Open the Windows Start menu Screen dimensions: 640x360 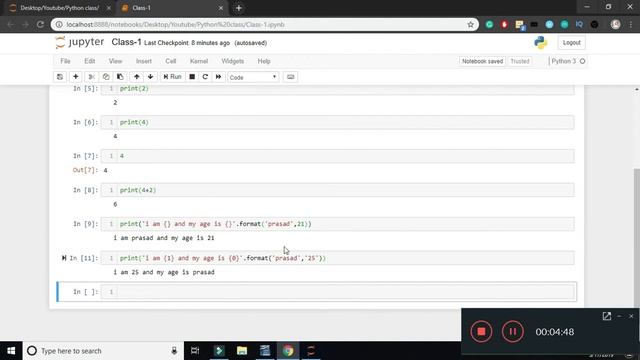point(11,351)
